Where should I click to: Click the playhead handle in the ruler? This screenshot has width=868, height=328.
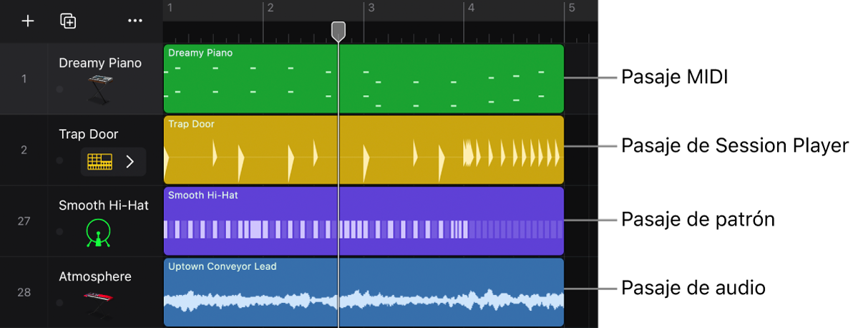pos(338,31)
